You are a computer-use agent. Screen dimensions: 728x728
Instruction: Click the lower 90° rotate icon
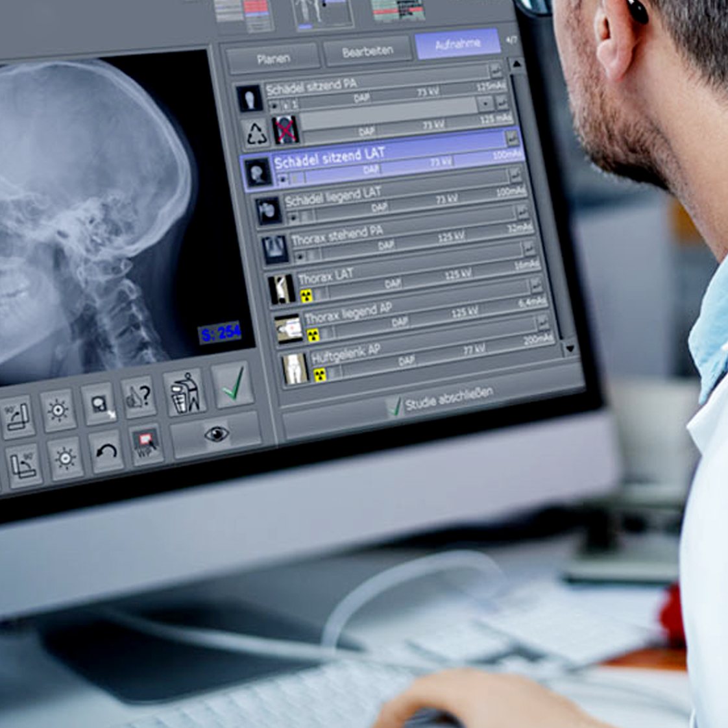click(x=23, y=465)
